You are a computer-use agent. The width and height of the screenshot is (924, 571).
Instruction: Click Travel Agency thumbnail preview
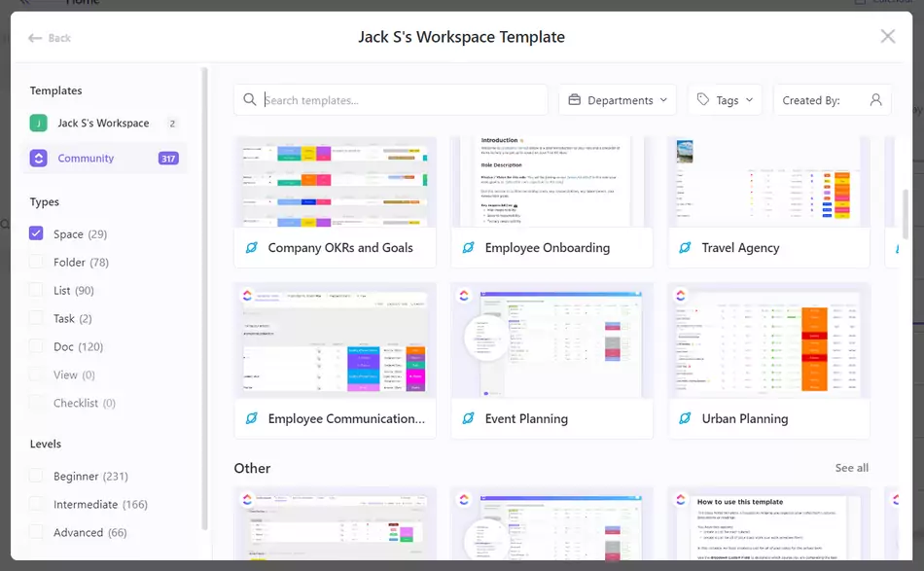click(769, 183)
